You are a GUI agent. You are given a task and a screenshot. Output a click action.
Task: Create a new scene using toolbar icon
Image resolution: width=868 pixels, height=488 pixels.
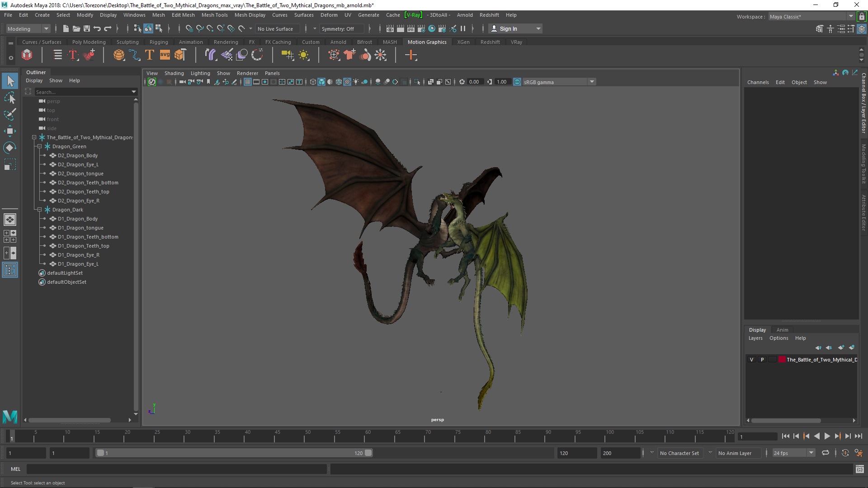coord(66,28)
